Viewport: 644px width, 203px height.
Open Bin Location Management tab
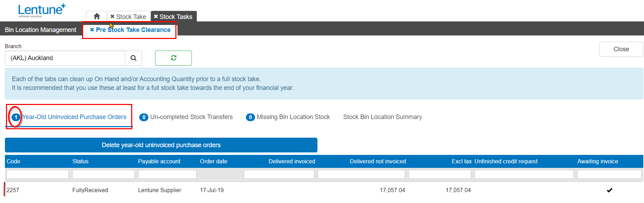41,30
